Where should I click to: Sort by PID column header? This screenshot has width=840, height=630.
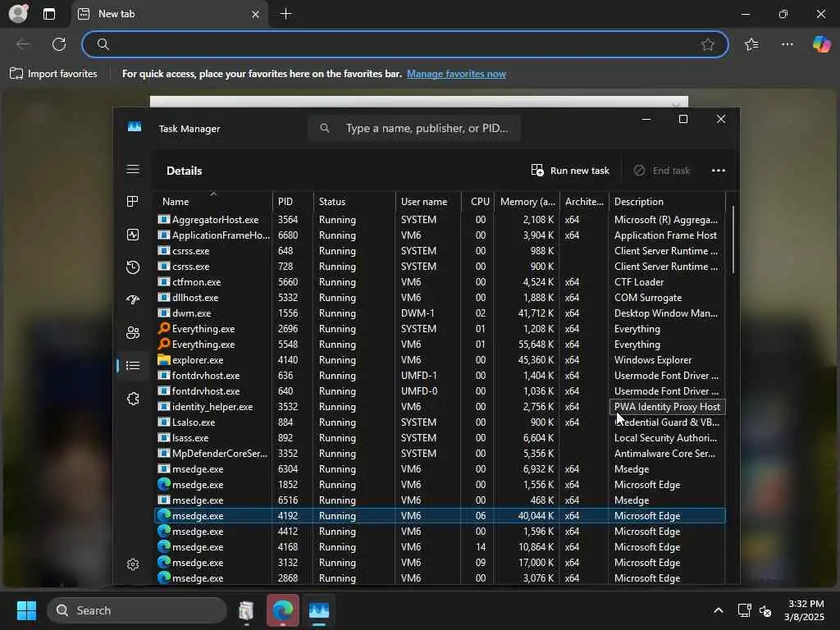tap(293, 202)
